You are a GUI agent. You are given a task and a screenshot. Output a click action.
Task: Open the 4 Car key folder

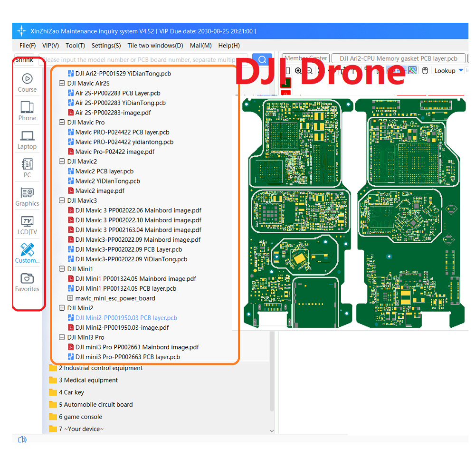66,392
